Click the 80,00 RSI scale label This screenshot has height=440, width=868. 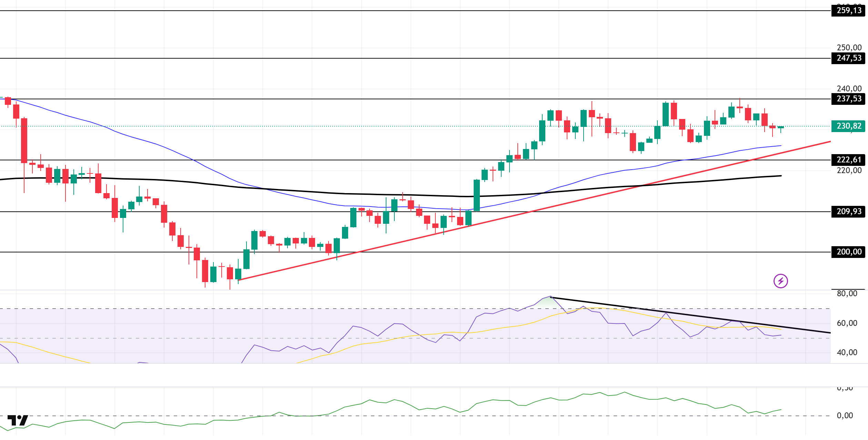point(847,294)
